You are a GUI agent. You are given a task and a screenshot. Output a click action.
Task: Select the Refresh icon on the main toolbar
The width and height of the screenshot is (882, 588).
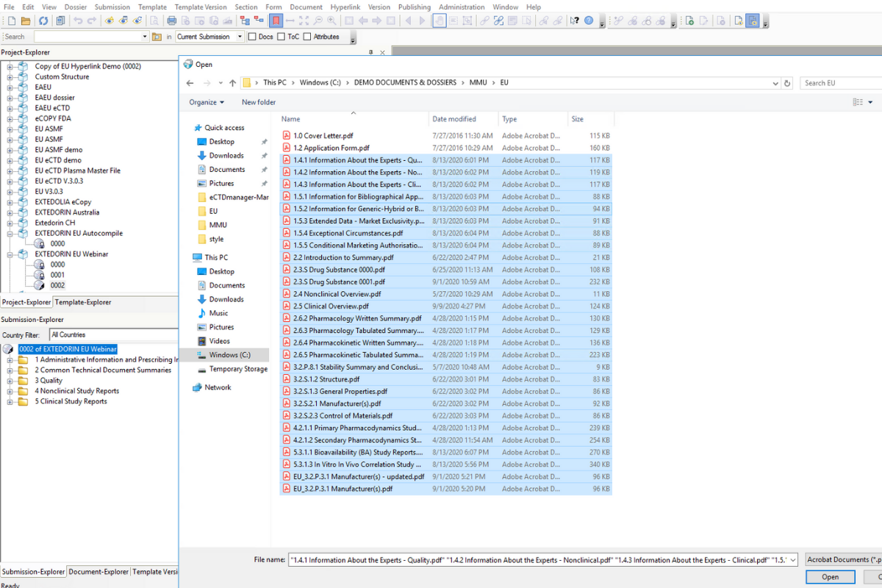44,21
